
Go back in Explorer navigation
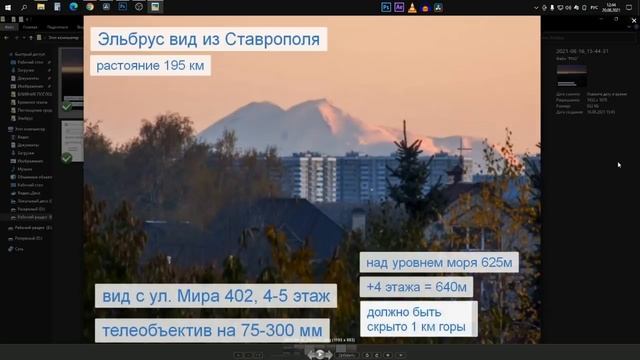tap(6, 38)
